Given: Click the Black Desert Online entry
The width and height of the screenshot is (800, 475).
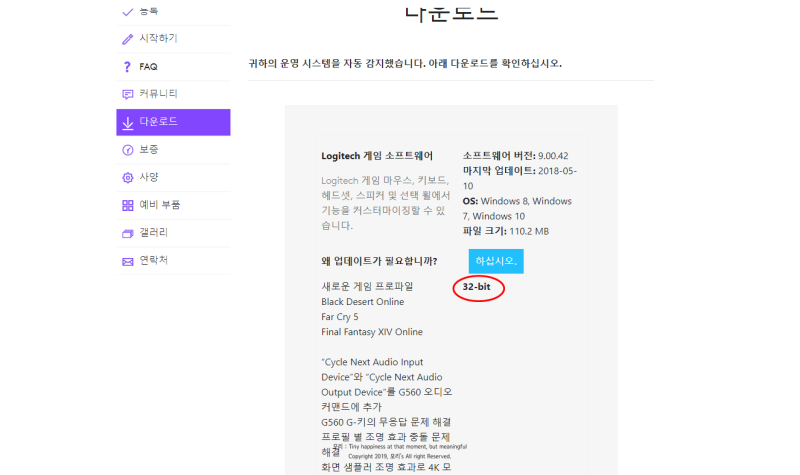Looking at the screenshot, I should [363, 302].
